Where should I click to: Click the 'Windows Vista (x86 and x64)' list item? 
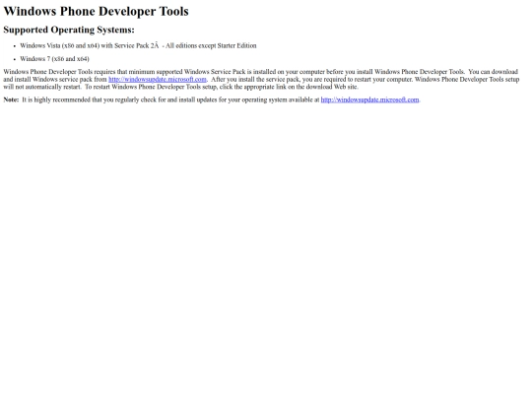click(138, 45)
